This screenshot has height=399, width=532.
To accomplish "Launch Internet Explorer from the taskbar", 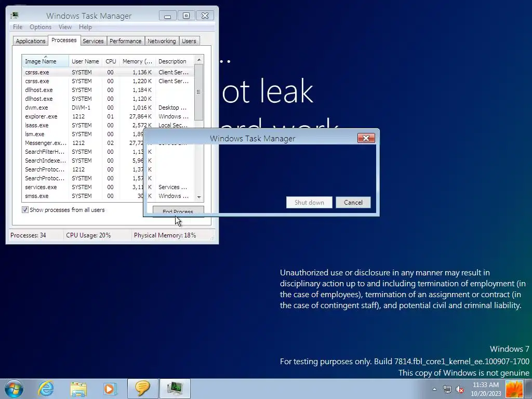I will [x=46, y=389].
